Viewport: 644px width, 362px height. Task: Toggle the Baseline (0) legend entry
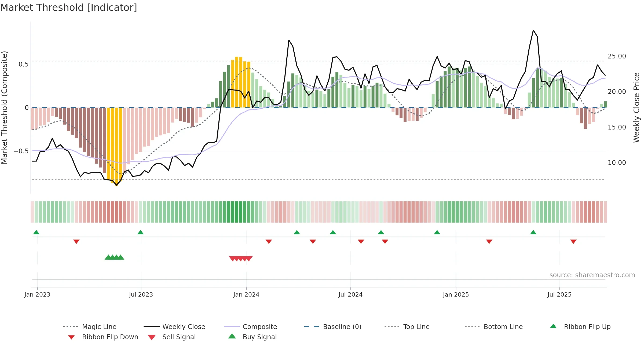(x=333, y=327)
